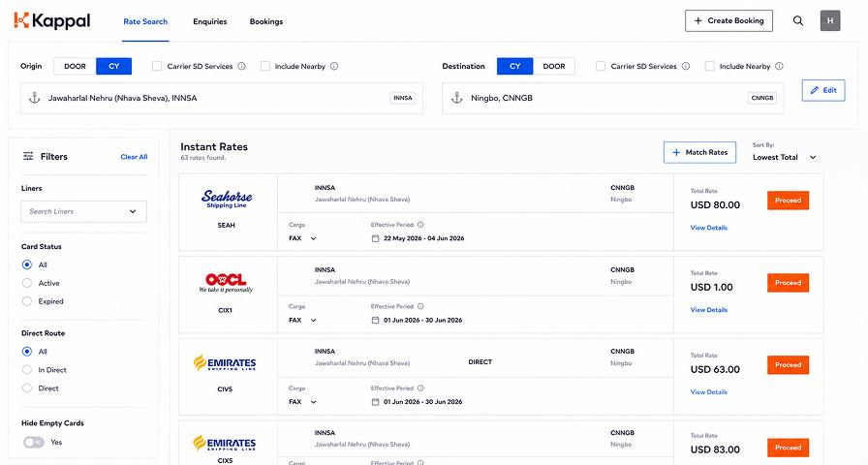The width and height of the screenshot is (868, 465).
Task: Proceed with USD 63.00 Emirates rate
Action: [x=788, y=365]
